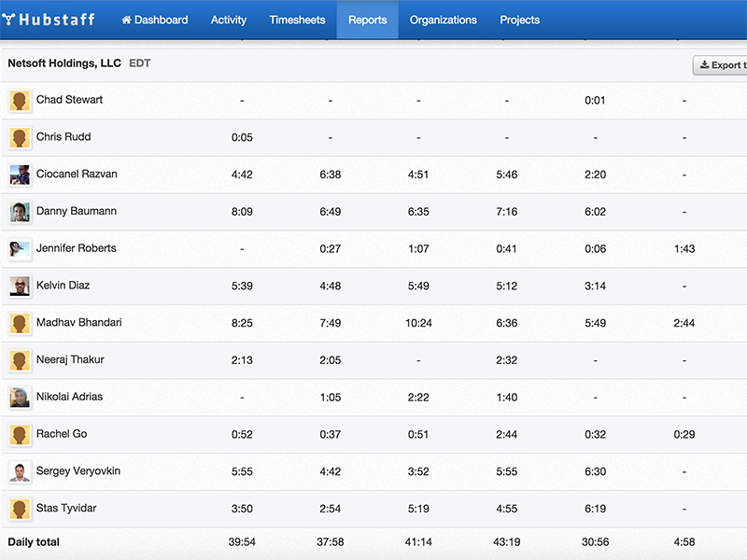Click the Daily total label
The width and height of the screenshot is (747, 560).
pyautogui.click(x=34, y=542)
